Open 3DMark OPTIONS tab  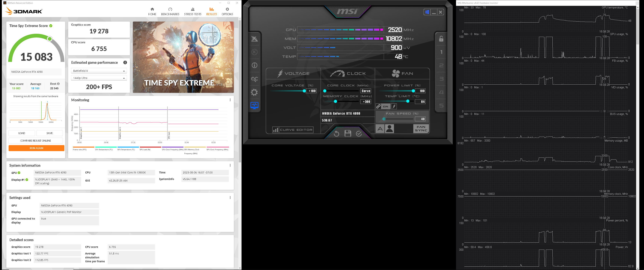tap(227, 11)
